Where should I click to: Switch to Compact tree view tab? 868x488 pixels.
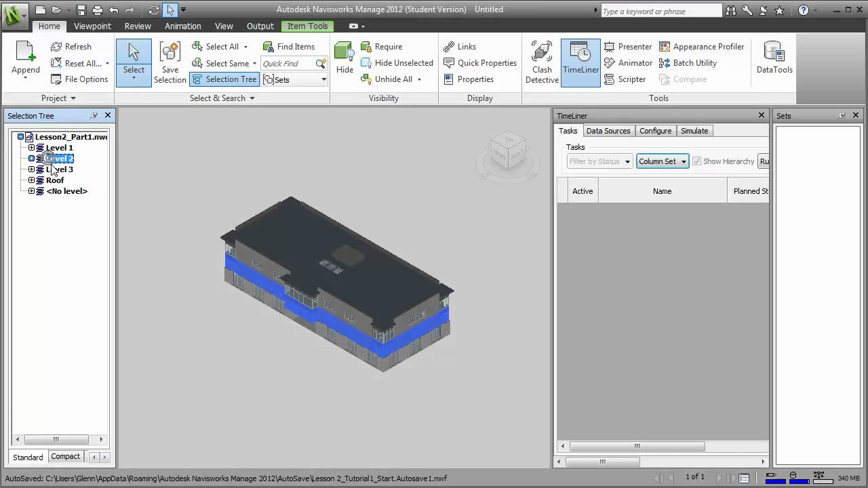point(66,457)
